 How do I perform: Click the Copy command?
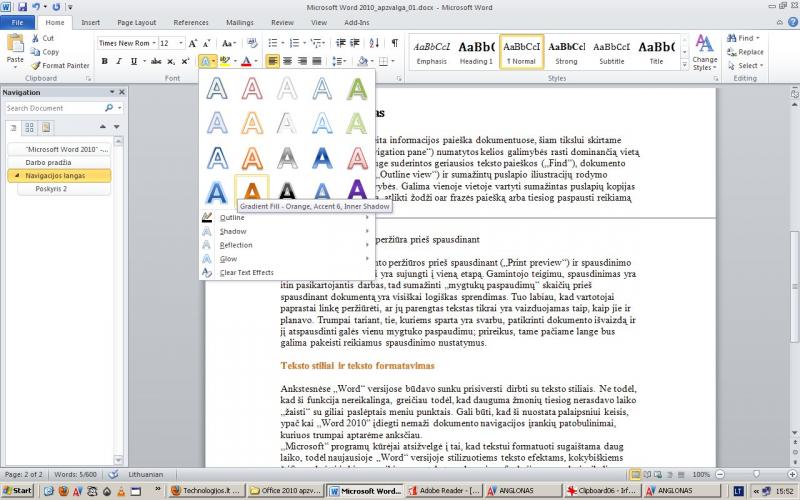[44, 52]
